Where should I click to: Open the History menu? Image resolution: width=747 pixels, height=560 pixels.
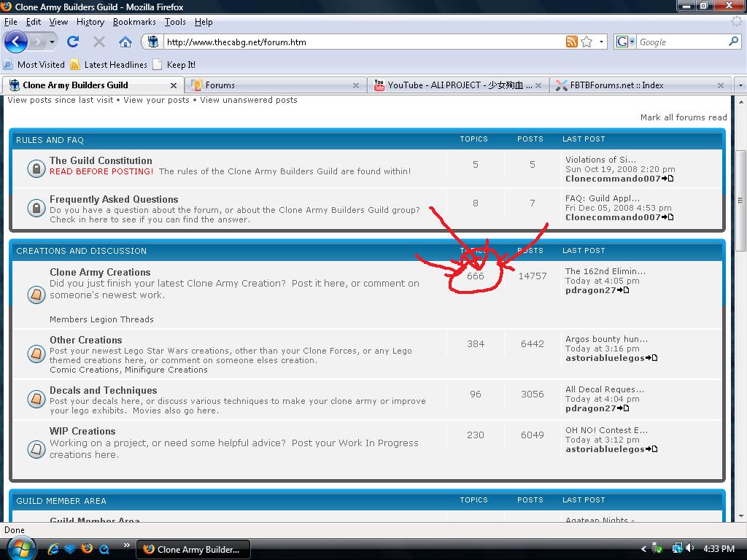[90, 22]
